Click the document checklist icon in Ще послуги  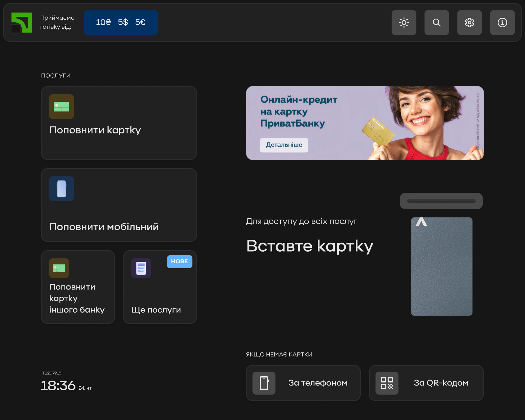point(141,268)
